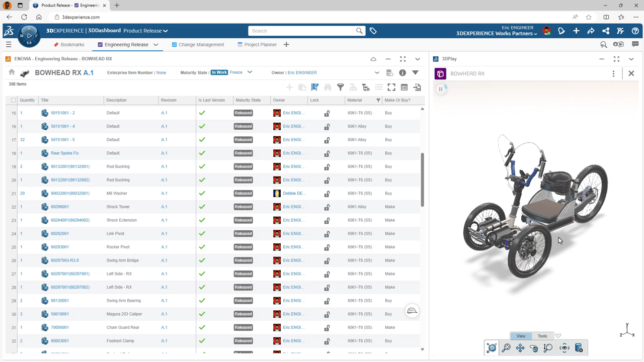Open the table view columns icon
Image resolution: width=644 pixels, height=362 pixels.
pos(404,87)
